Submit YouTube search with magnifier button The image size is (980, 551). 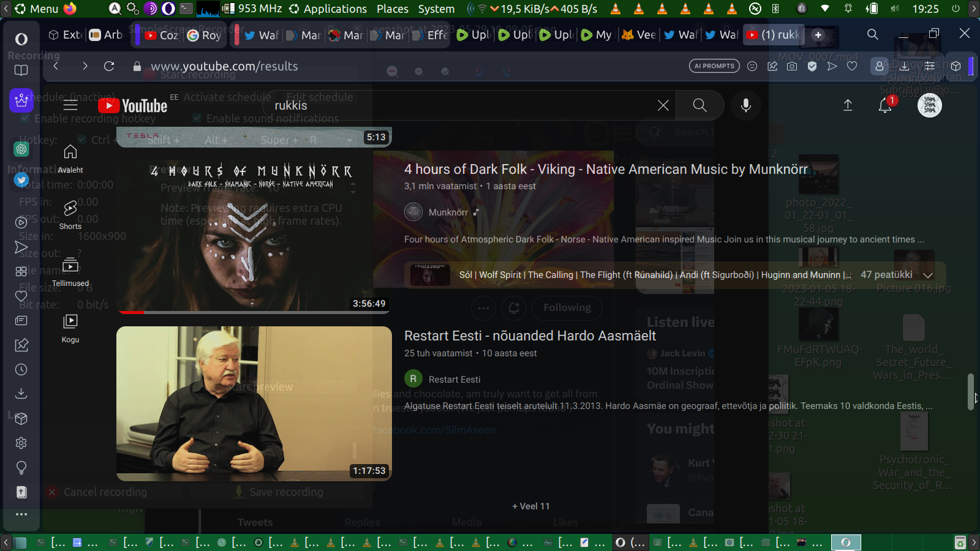pos(699,105)
